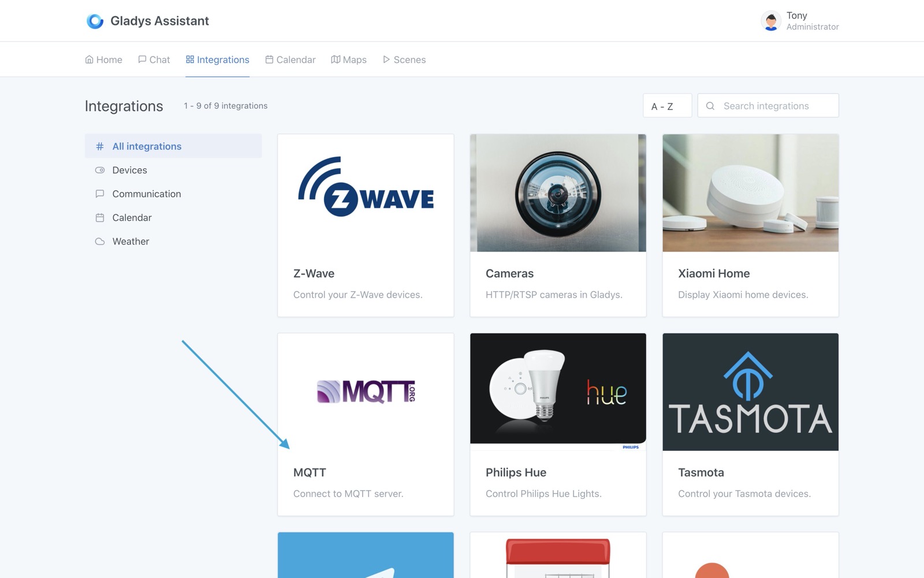Switch to the Calendar category in sidebar

(x=132, y=217)
